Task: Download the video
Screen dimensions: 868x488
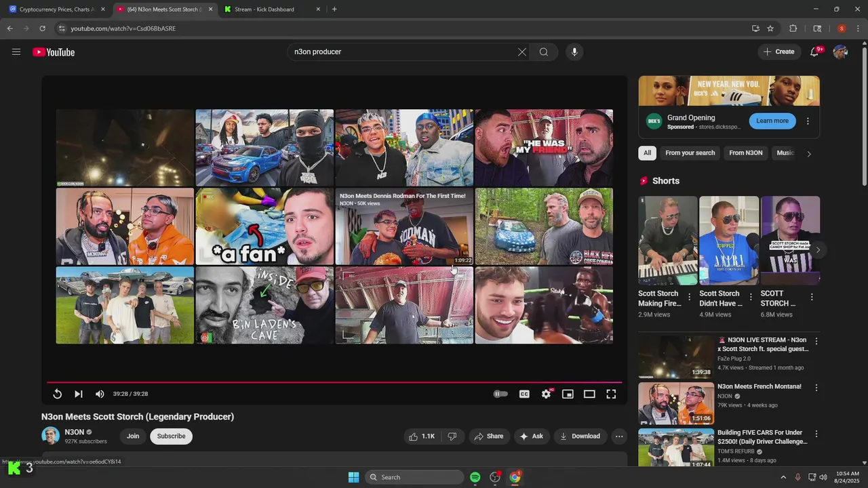Action: coord(580,436)
